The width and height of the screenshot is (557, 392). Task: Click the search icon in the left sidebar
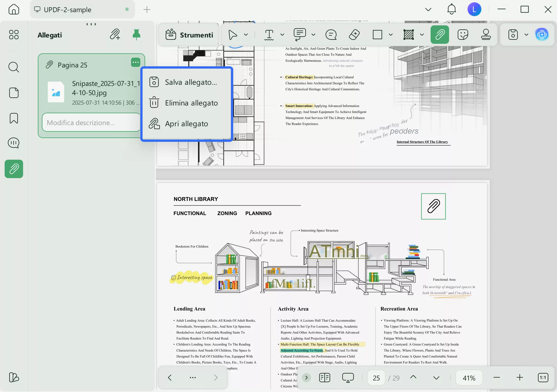tap(14, 67)
